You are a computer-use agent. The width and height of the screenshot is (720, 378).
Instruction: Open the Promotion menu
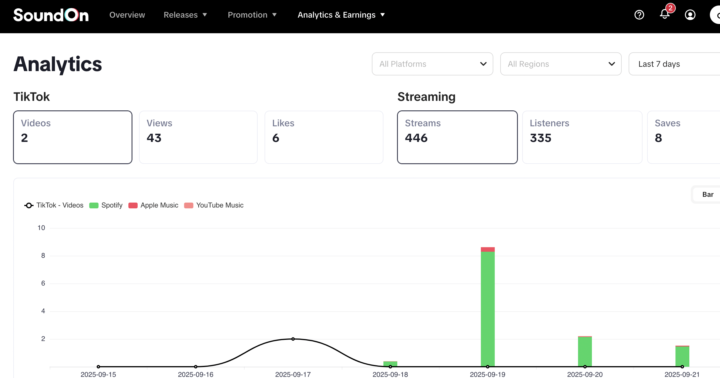tap(252, 15)
